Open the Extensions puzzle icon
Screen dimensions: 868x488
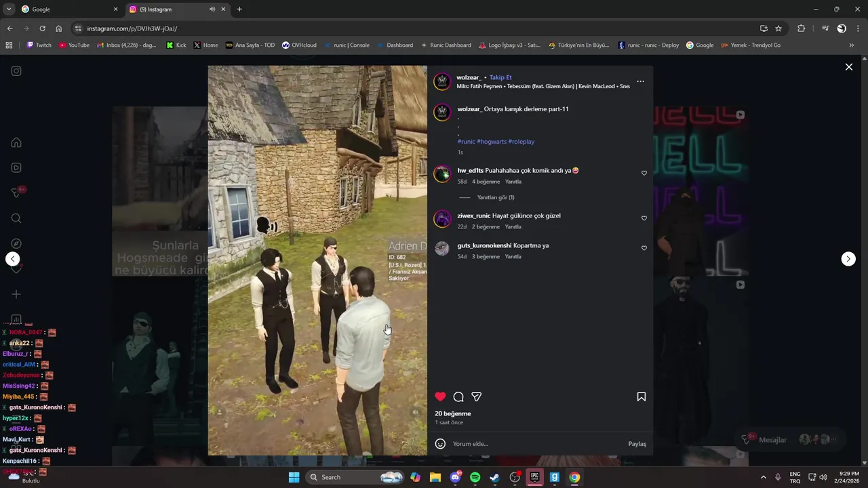[x=801, y=28]
